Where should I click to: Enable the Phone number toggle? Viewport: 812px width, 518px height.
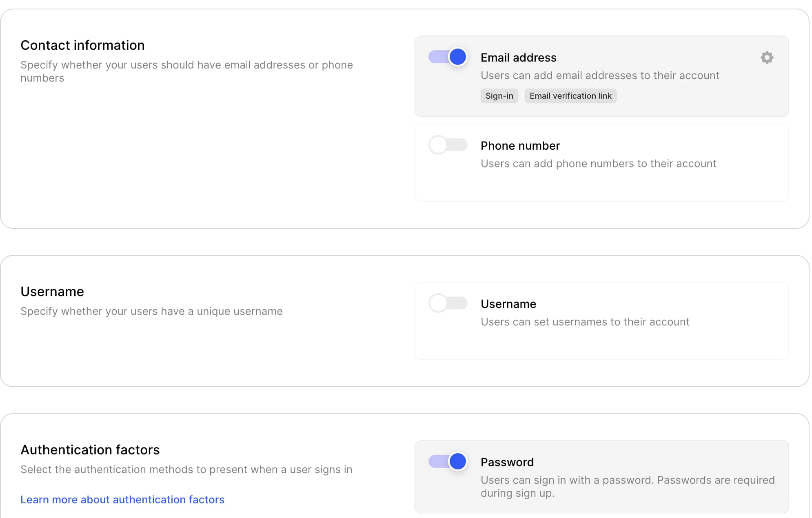(448, 145)
